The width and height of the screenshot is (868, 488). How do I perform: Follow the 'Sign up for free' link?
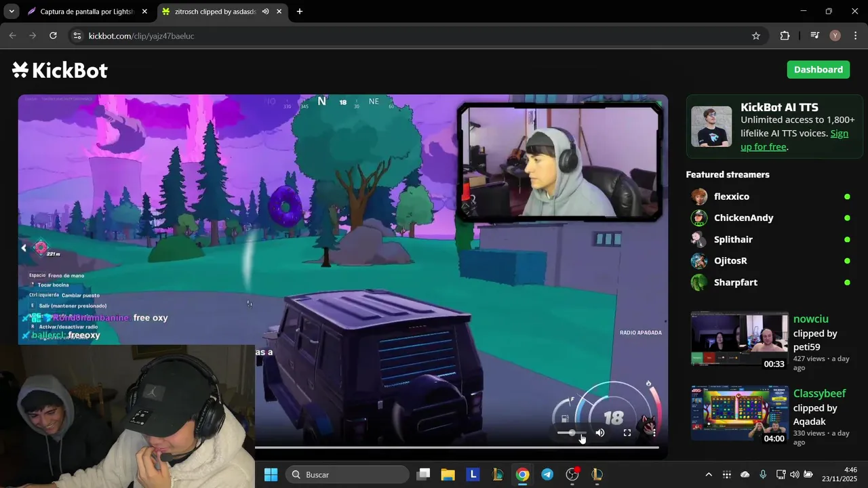coord(794,140)
